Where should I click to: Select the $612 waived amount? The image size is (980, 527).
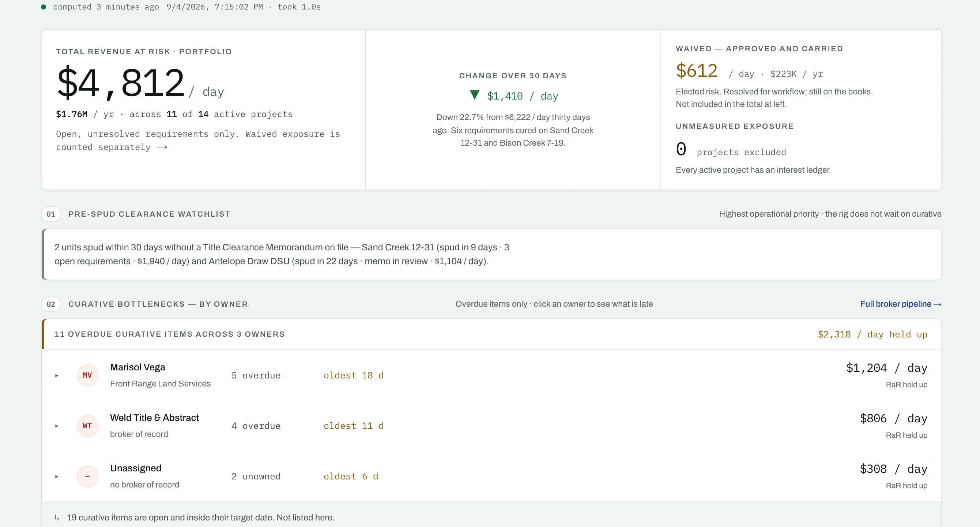(x=697, y=71)
